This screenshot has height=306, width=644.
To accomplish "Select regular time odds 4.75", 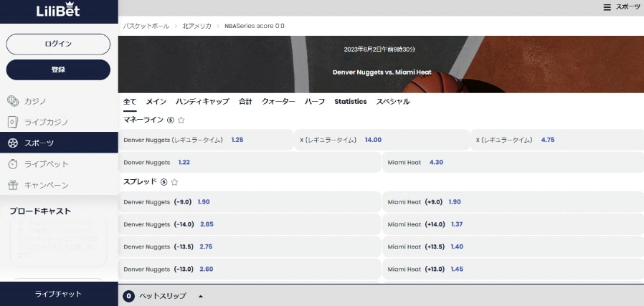I will (557, 140).
